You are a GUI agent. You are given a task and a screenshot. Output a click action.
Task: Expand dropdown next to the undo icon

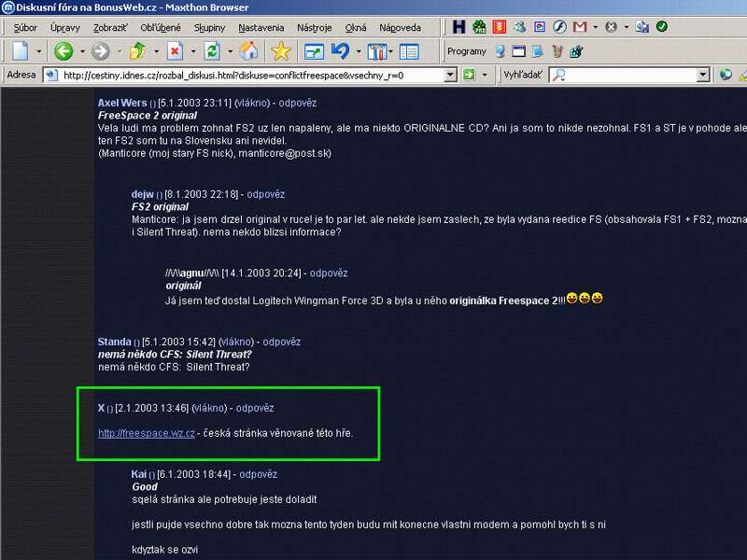(359, 51)
